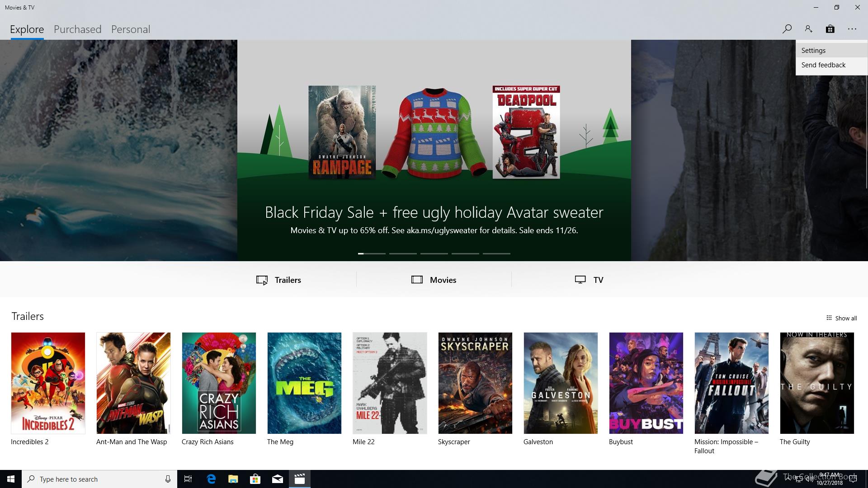The height and width of the screenshot is (488, 868).
Task: Open the Crazy Rich Asians poster
Action: (219, 383)
